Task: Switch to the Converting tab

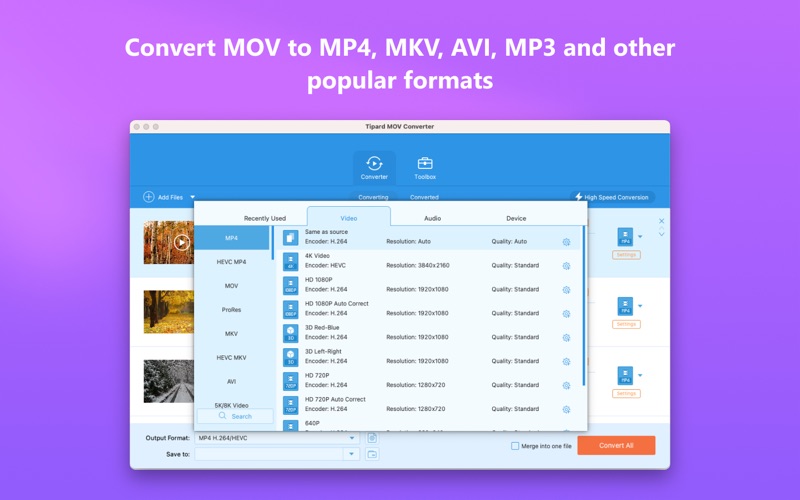Action: click(373, 197)
